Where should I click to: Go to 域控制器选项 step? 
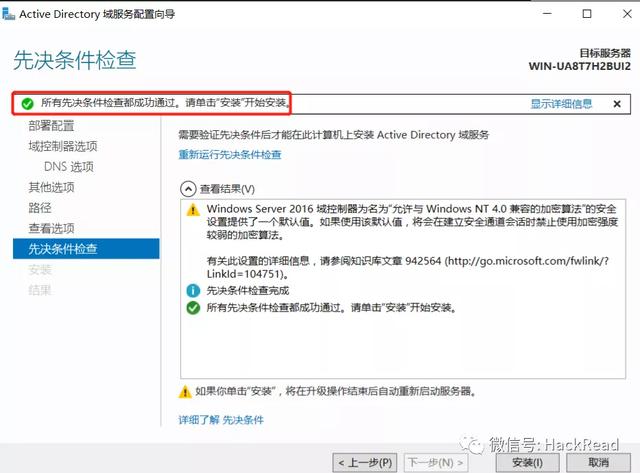(x=63, y=146)
